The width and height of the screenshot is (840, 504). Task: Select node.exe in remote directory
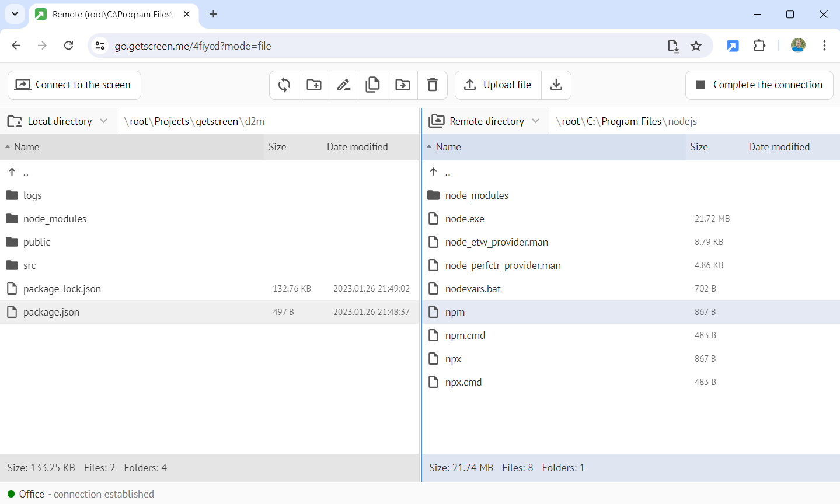[465, 219]
